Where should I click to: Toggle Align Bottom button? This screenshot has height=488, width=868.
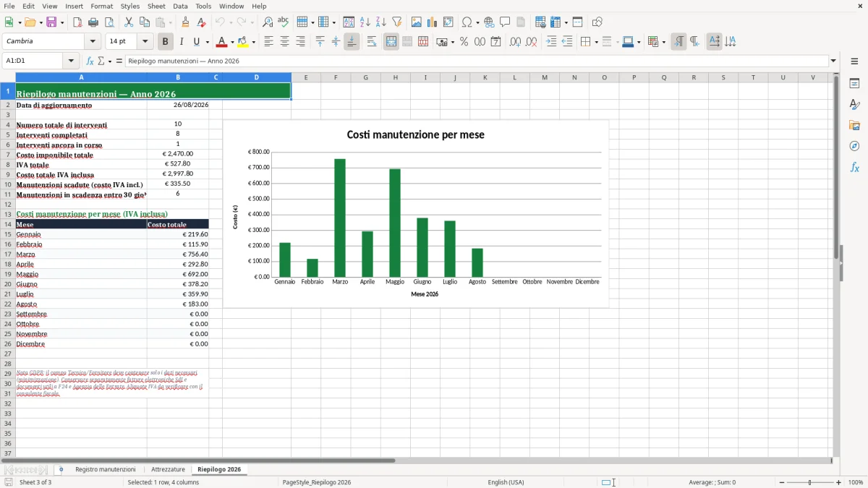pyautogui.click(x=352, y=42)
